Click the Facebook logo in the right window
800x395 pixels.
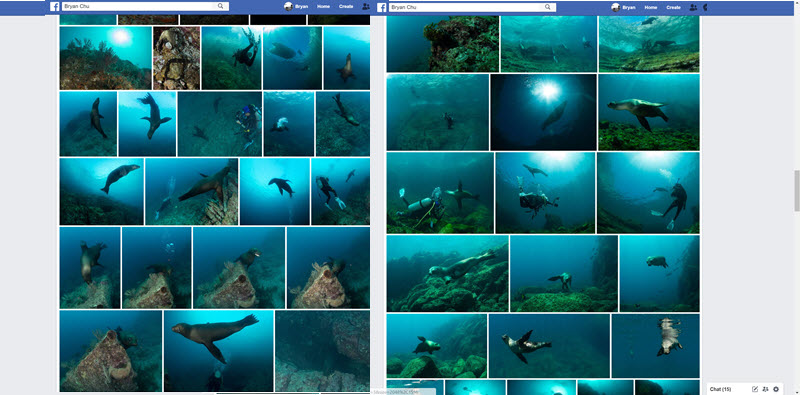(x=382, y=7)
